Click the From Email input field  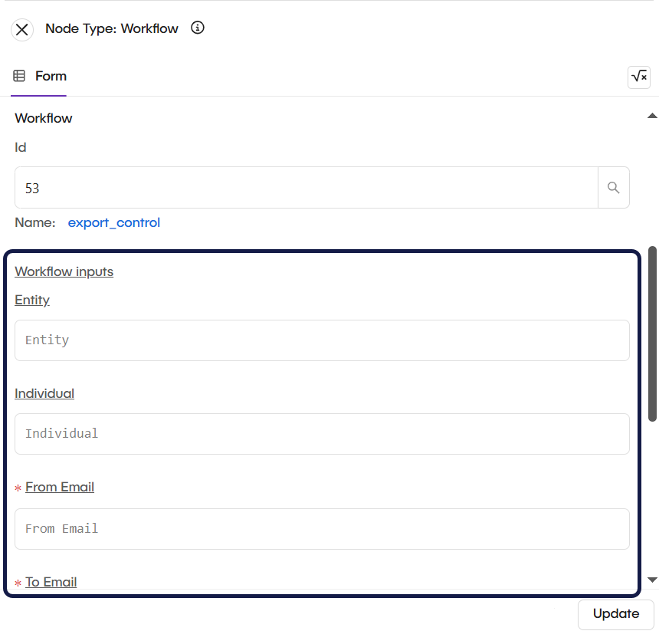pos(322,528)
